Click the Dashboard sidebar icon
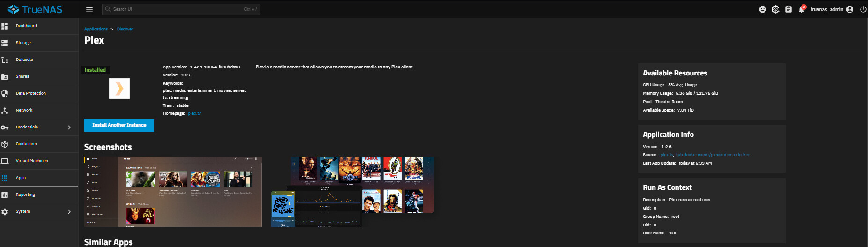868x247 pixels. 5,26
